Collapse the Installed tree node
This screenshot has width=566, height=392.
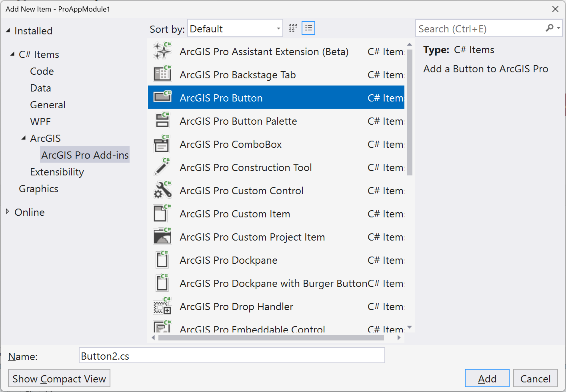(8, 30)
